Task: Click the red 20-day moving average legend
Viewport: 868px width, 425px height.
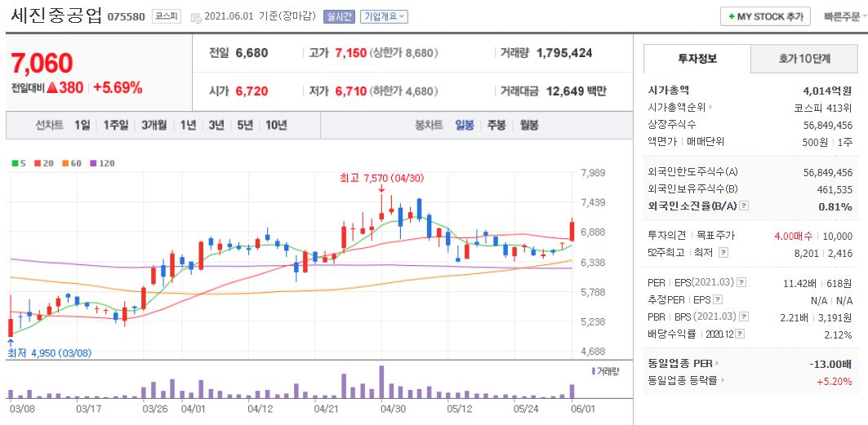Action: click(44, 164)
